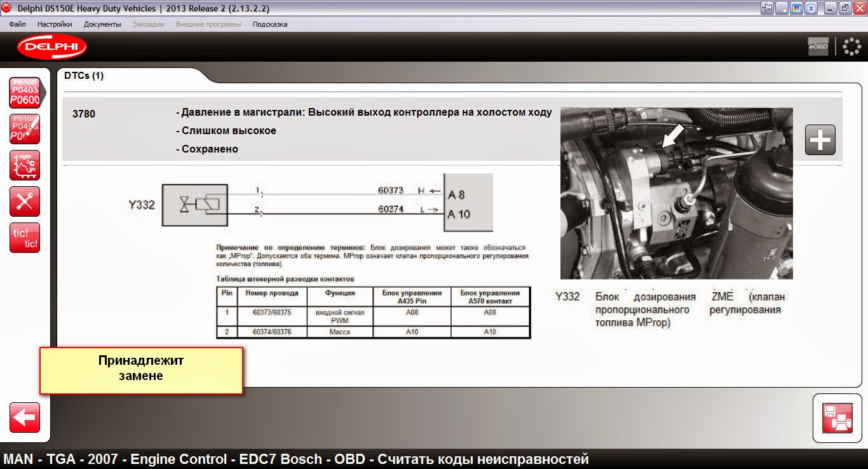Click the 'Масса' table cell
868x469 pixels.
[340, 332]
